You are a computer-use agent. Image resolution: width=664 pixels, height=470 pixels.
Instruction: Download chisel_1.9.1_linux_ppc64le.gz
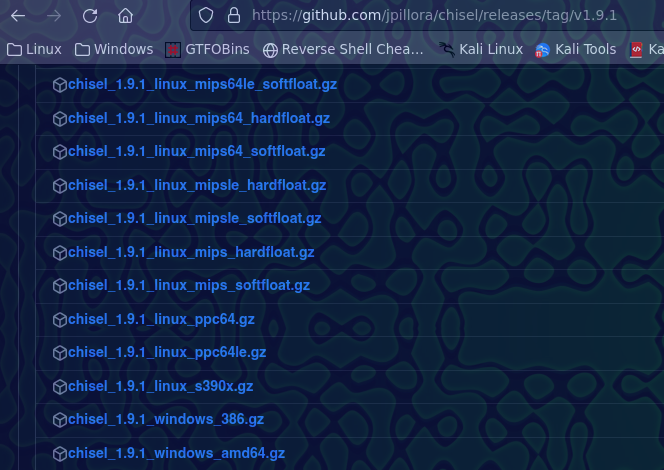(167, 352)
